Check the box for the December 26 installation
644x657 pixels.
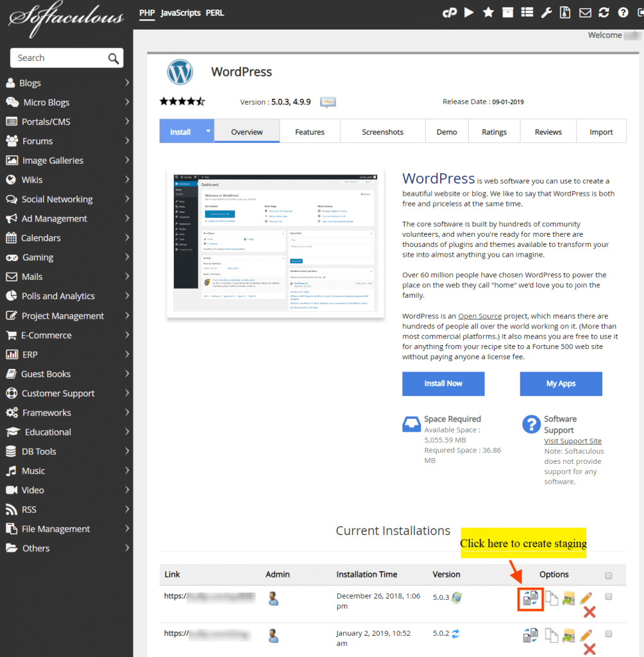(608, 596)
